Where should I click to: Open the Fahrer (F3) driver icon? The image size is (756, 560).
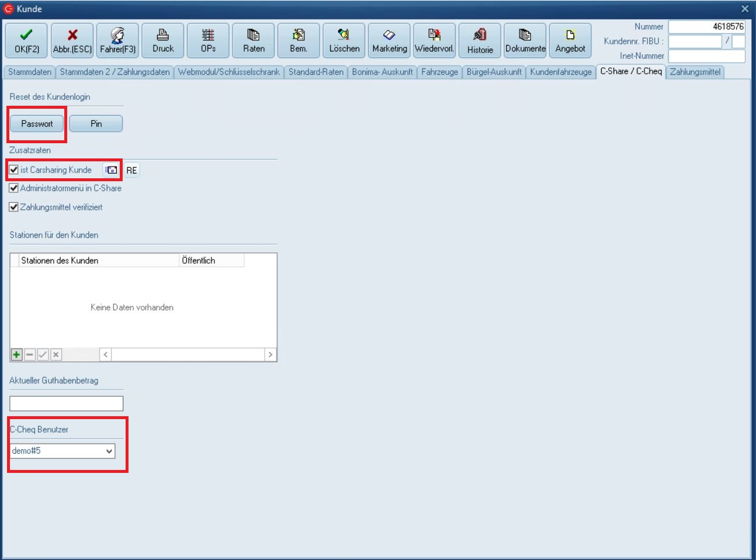pos(117,40)
